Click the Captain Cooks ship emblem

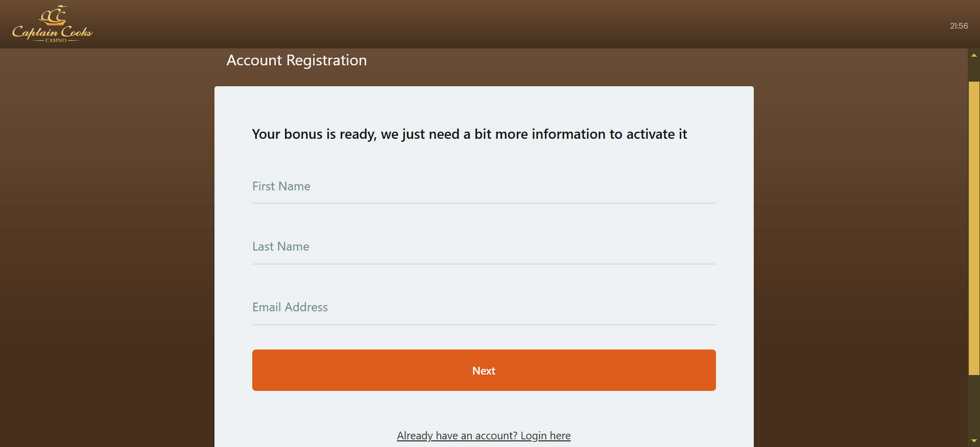[x=54, y=15]
